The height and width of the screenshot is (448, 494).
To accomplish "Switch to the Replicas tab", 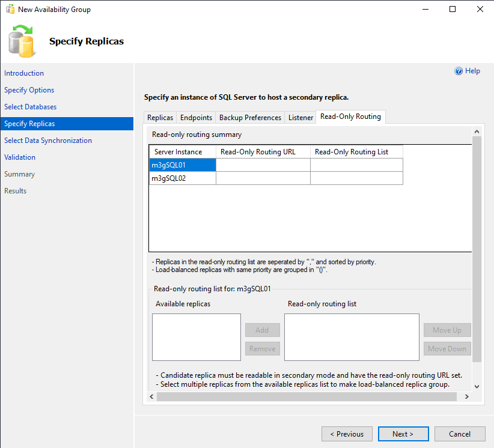I will (160, 118).
